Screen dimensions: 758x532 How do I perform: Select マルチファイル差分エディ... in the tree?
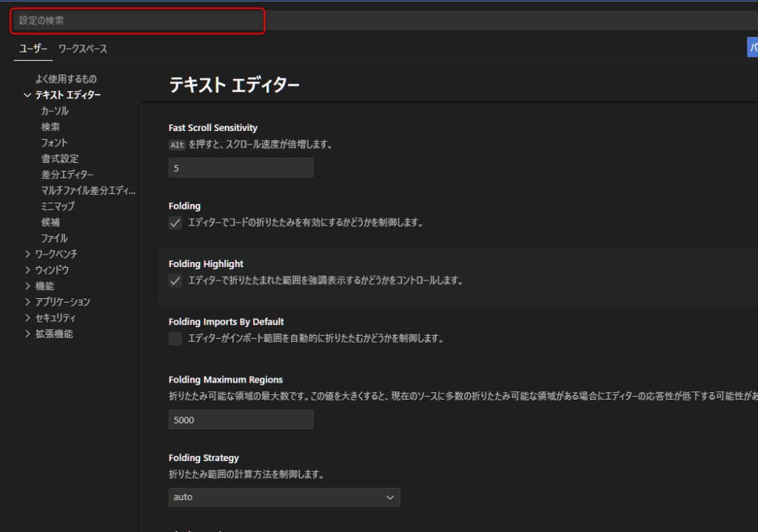pos(89,190)
